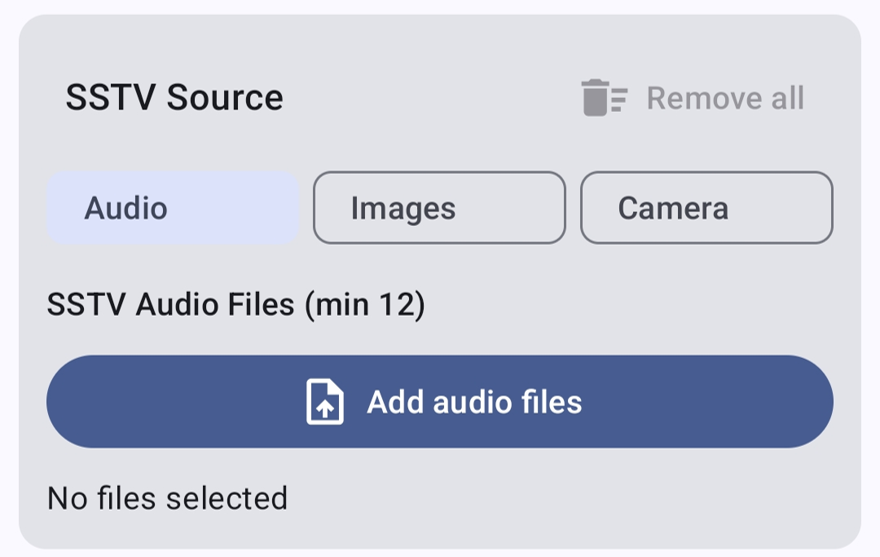Open file picker via the upload document icon

(325, 402)
